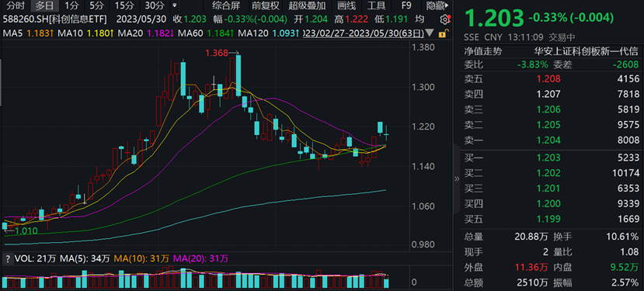Screen dimensions: 644x291
Task: Click the 卖二 price 1.205
Action: 548,125
